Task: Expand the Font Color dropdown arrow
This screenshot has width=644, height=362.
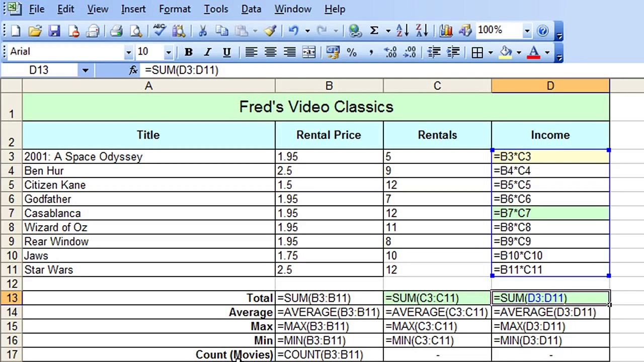Action: (x=547, y=52)
